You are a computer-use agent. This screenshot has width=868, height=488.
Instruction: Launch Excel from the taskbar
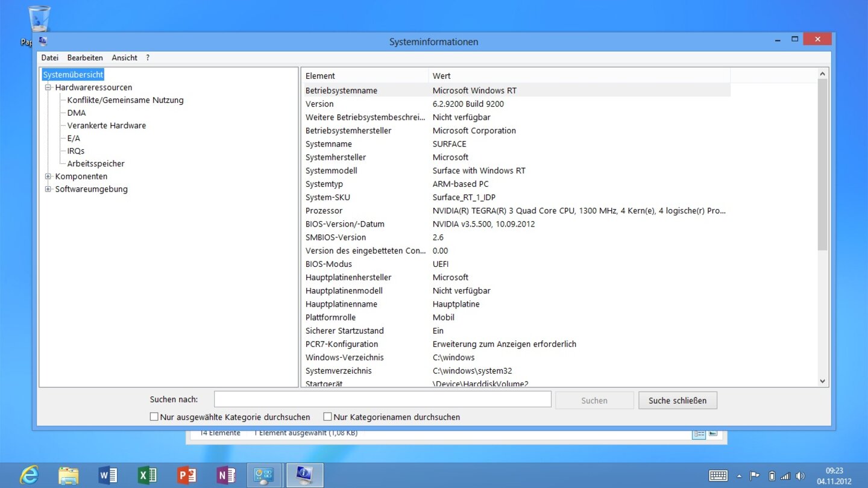pyautogui.click(x=147, y=475)
